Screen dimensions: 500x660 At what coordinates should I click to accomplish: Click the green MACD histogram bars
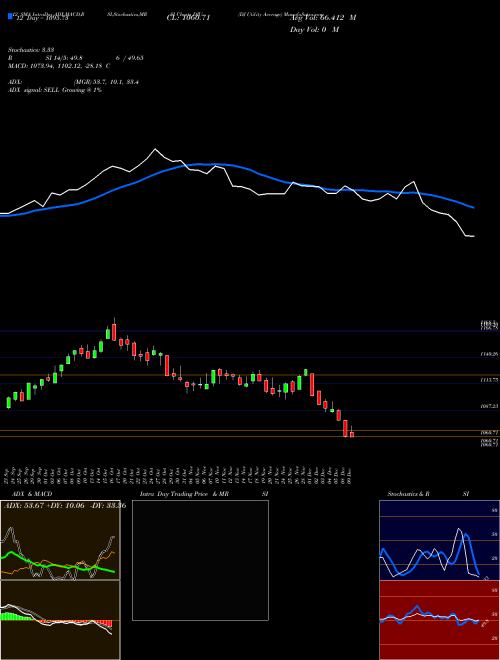pyautogui.click(x=17, y=616)
